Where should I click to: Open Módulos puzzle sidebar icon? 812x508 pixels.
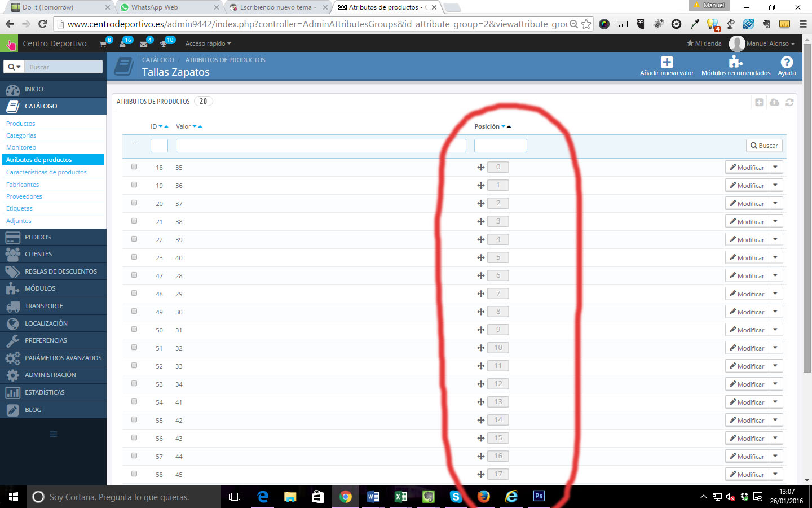tap(12, 288)
